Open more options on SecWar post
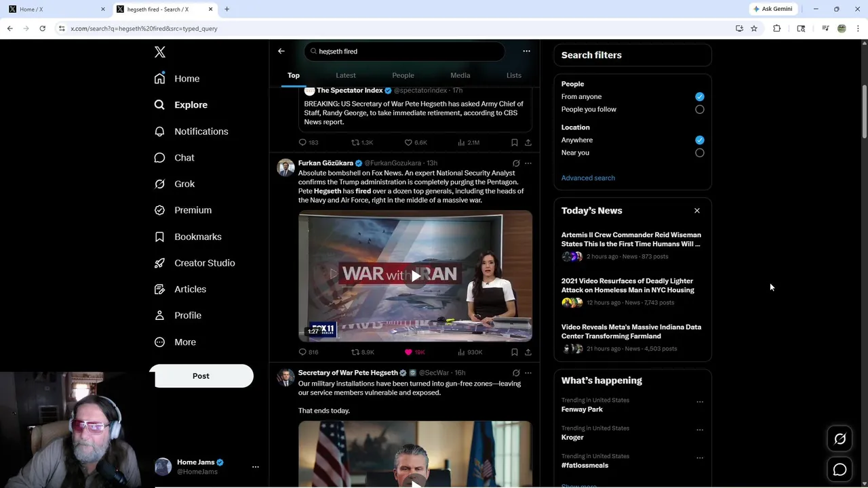Viewport: 868px width, 488px height. pos(528,373)
